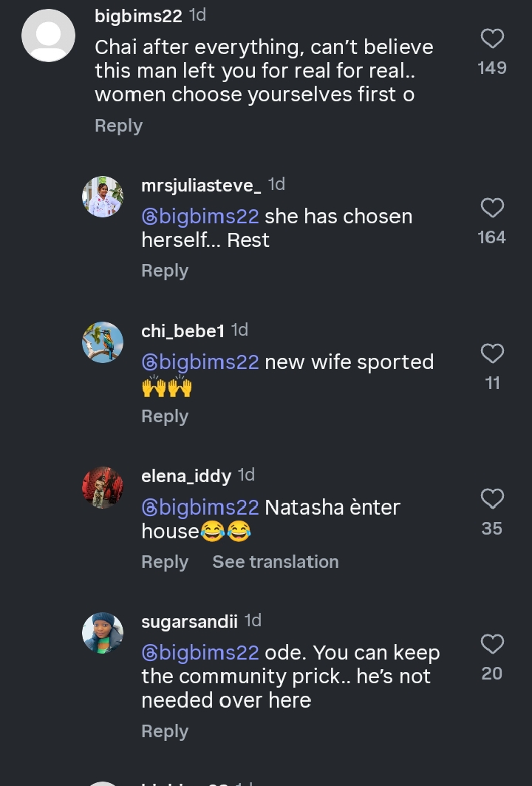
Task: Like the bigbims22 comment with heart icon
Action: (492, 38)
